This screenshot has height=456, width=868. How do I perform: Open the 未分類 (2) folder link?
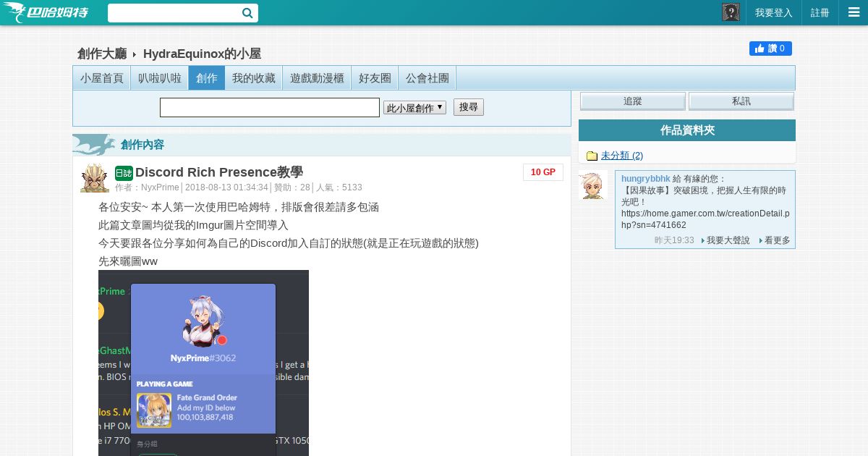pos(622,156)
